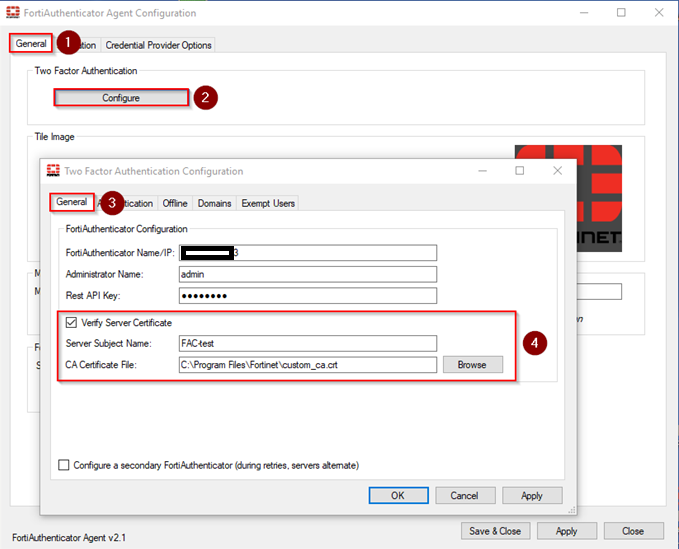
Task: Maximize the FortiAuthenticator Agent Configuration window
Action: [621, 13]
